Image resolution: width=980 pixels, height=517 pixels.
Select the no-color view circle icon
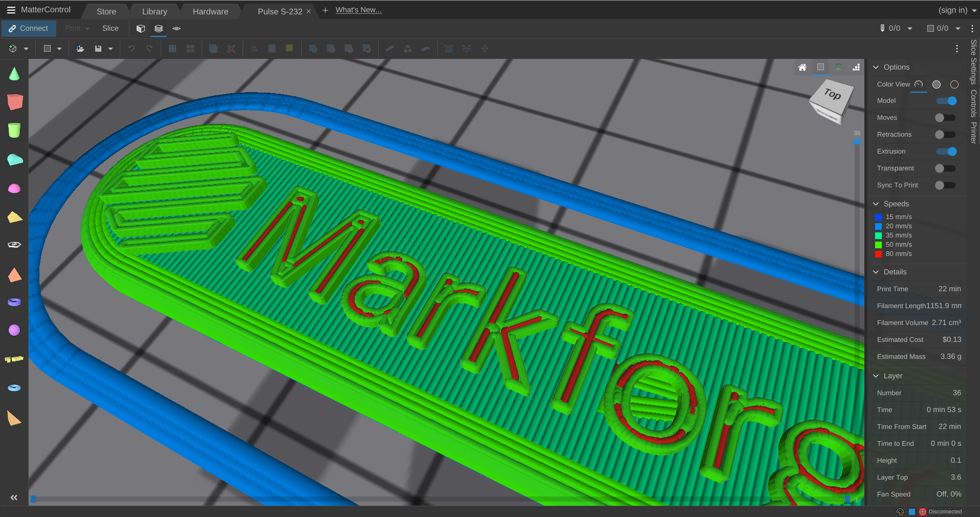coord(954,84)
